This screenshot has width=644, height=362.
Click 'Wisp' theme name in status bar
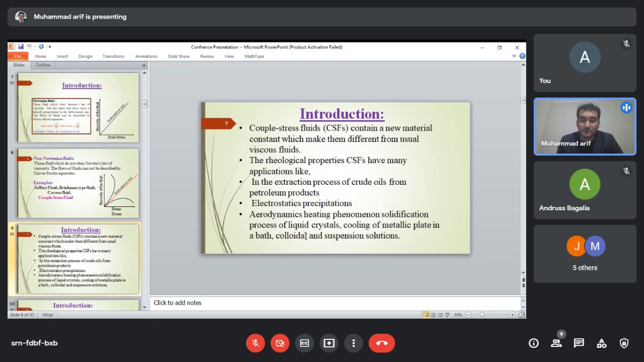coord(48,315)
